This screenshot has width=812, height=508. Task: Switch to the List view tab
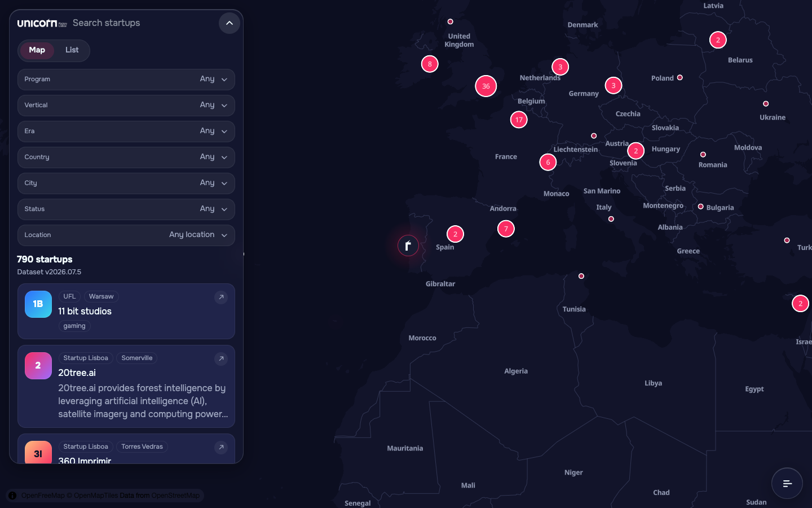click(72, 50)
